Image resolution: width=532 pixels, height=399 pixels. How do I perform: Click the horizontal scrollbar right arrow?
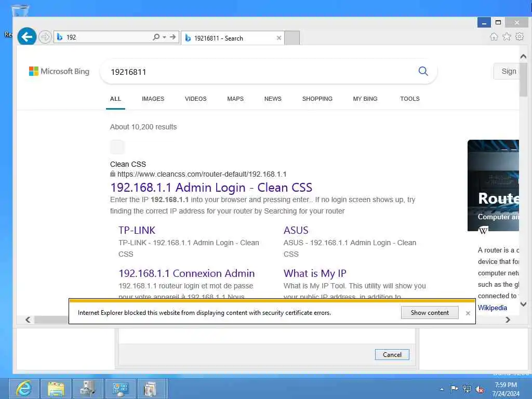[x=508, y=320]
